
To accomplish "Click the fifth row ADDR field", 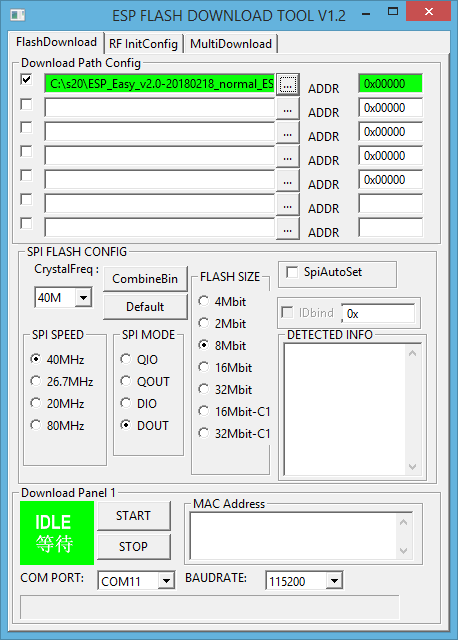I will (390, 180).
